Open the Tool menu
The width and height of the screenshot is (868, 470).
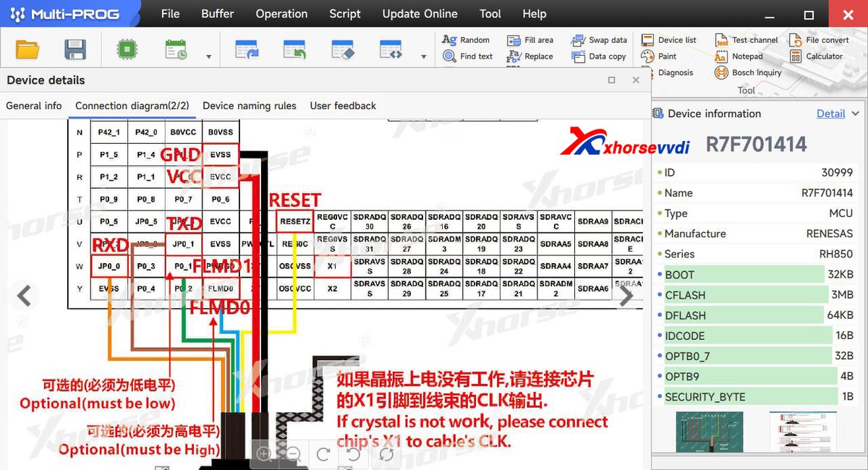pyautogui.click(x=490, y=14)
